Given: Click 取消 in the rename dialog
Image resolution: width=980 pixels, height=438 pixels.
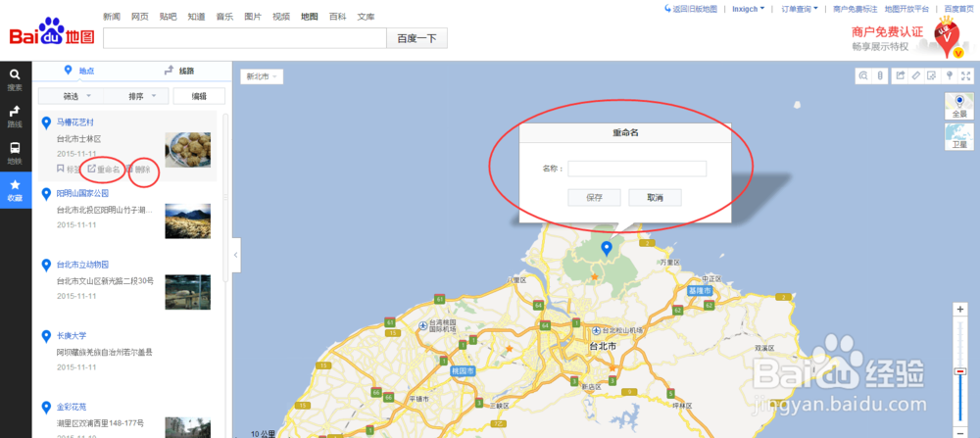Looking at the screenshot, I should click(x=655, y=198).
